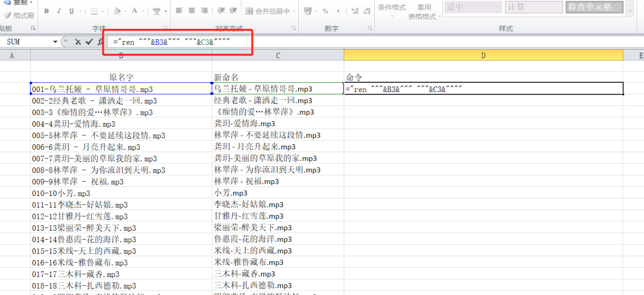Viewport: 644px width, 295px height.
Task: Click the 原名字 header cell
Action: pyautogui.click(x=121, y=77)
